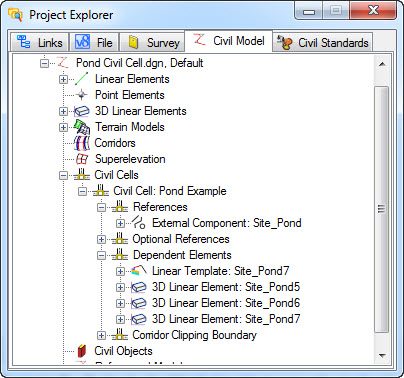Expand the Linear Elements node
This screenshot has width=404, height=378.
coord(63,79)
